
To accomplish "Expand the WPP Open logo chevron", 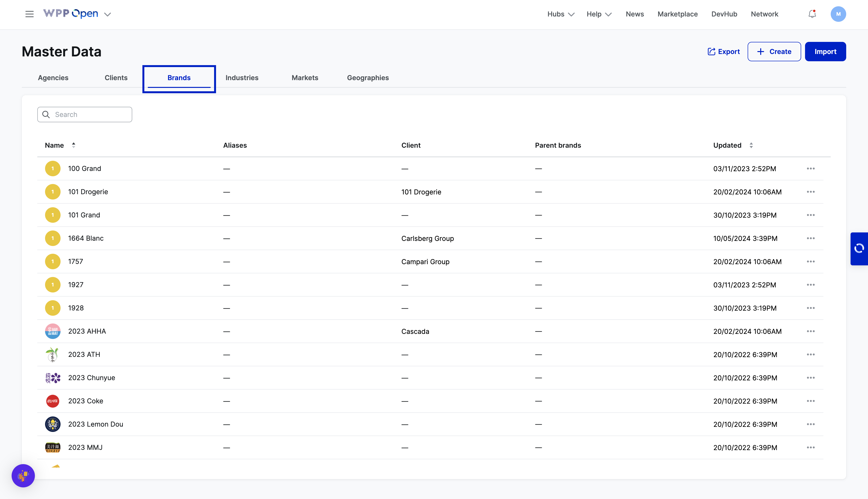I will pyautogui.click(x=107, y=14).
